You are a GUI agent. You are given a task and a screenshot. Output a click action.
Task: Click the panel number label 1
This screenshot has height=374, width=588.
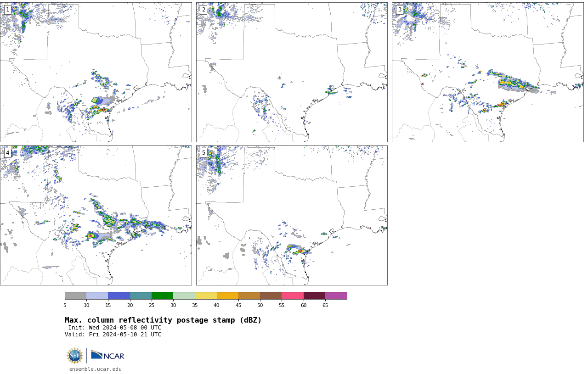tap(7, 10)
